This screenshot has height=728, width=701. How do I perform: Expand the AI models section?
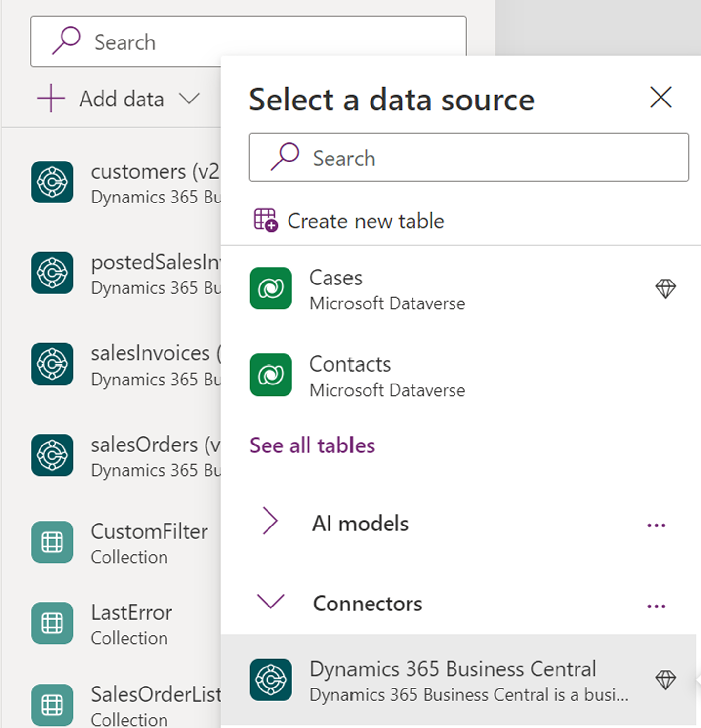(270, 521)
